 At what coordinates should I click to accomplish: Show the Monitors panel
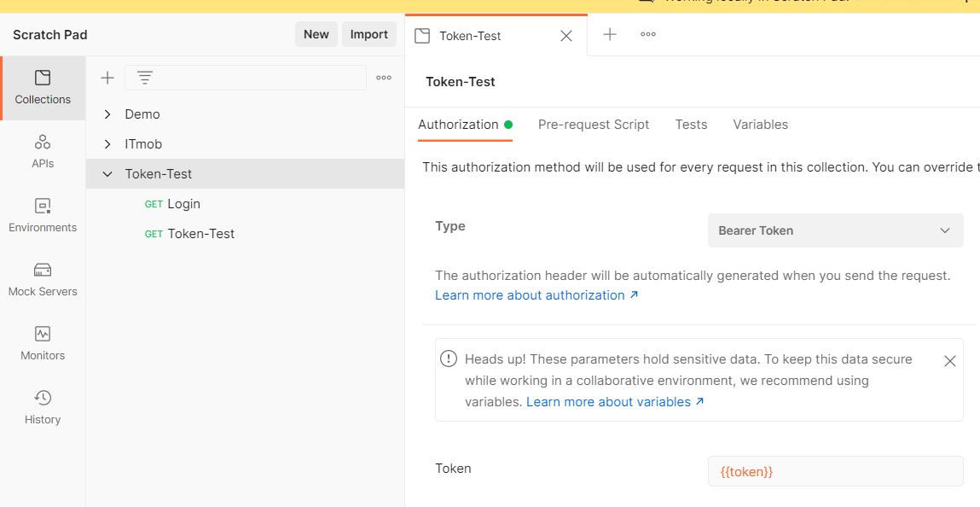pyautogui.click(x=43, y=343)
